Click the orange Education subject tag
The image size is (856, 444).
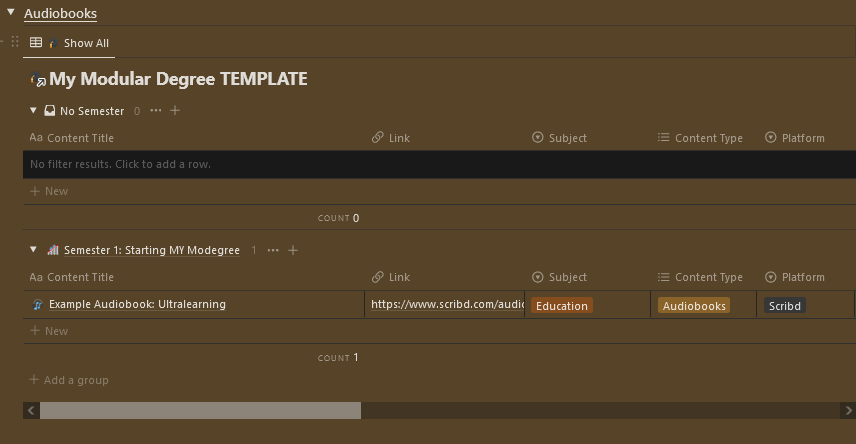(x=561, y=306)
